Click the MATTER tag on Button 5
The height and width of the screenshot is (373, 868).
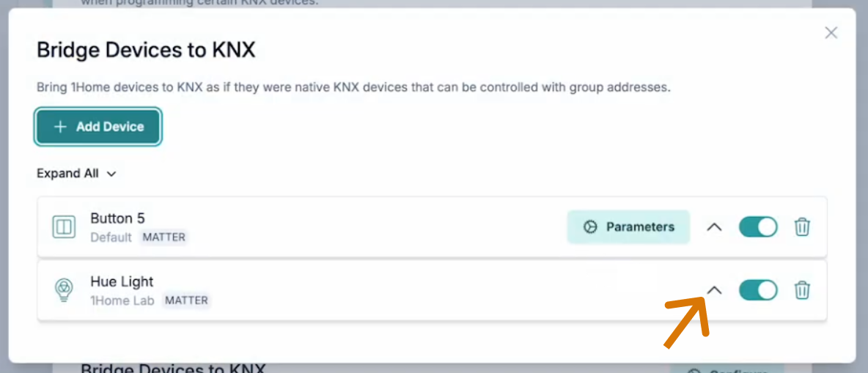coord(164,237)
